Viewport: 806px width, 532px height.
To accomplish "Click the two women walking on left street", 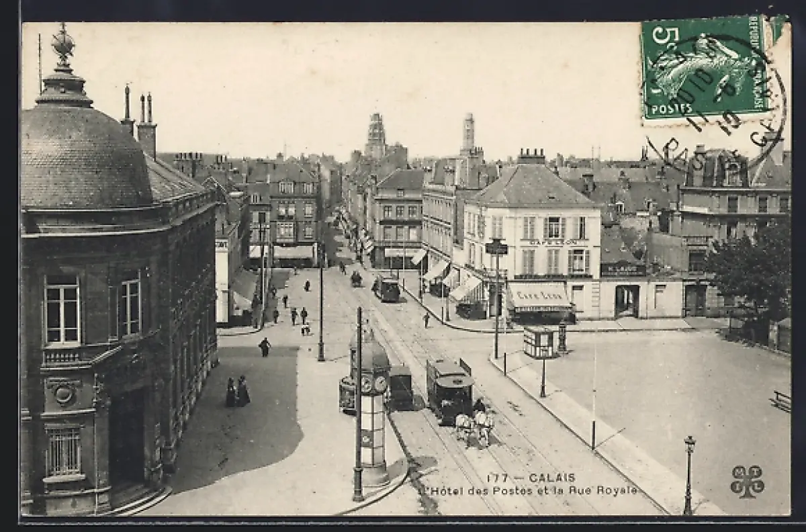I will pyautogui.click(x=236, y=392).
